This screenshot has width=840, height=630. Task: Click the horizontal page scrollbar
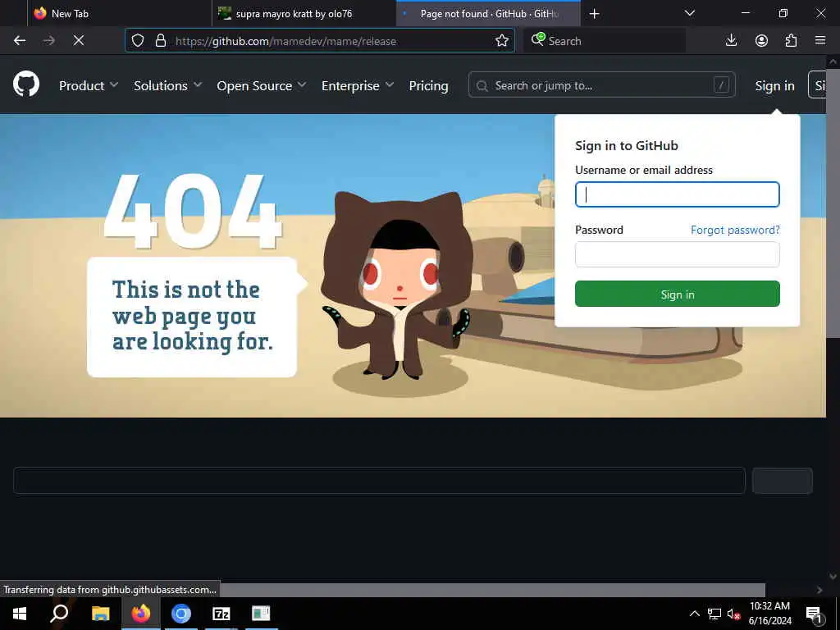[x=492, y=590]
